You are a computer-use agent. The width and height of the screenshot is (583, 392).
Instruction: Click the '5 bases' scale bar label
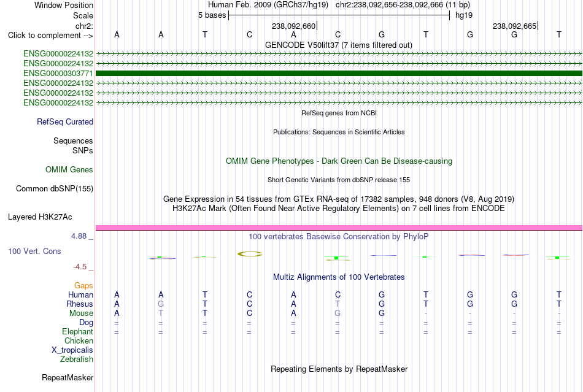coord(212,15)
